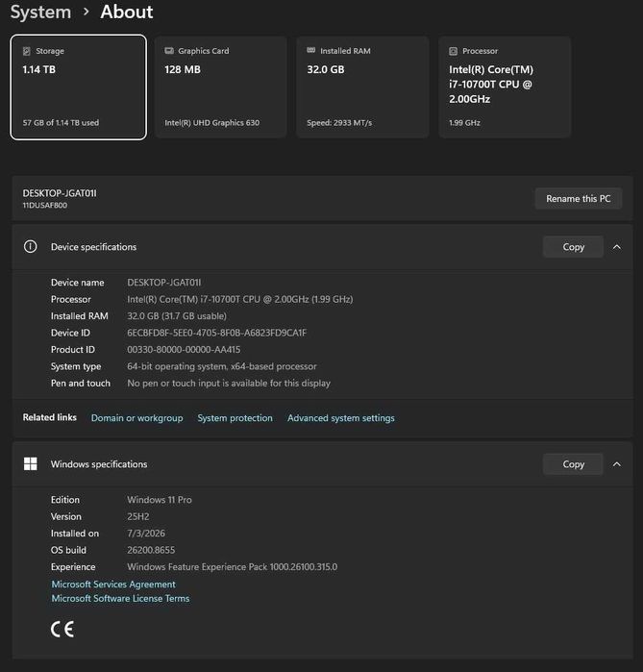Select the Device ID value 6ECBFD8F-5EE0-4705-8F0B-A6823FD9CA1F
The image size is (643, 672).
(x=217, y=333)
